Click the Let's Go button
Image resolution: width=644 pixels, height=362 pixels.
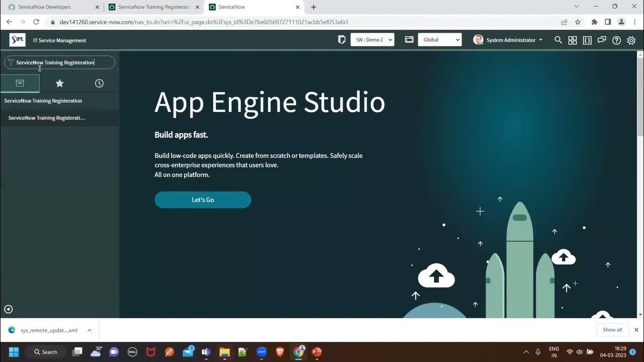coord(203,200)
